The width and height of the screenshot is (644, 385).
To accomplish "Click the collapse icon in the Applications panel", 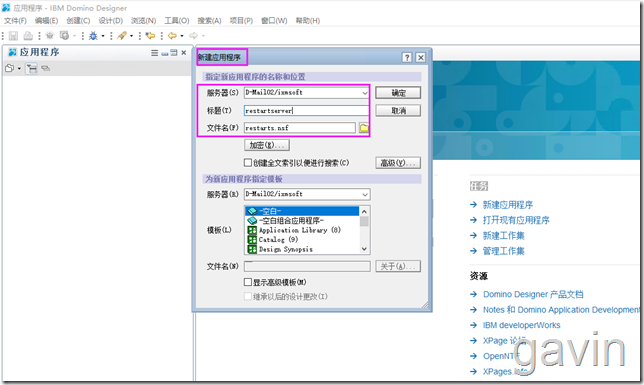I will coord(46,68).
